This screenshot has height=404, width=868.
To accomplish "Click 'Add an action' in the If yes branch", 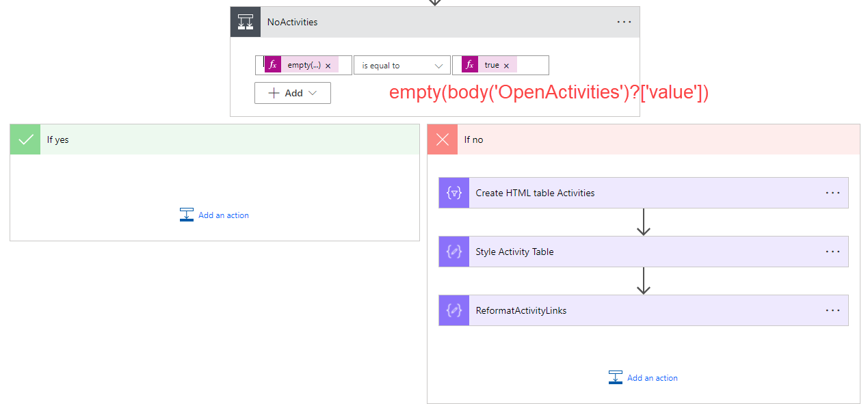I will pos(223,215).
